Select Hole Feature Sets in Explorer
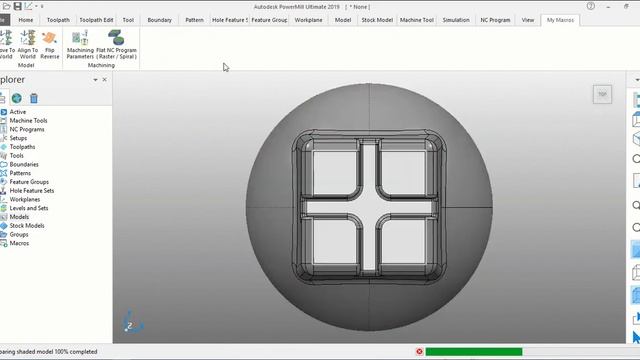The image size is (640, 360). [32, 191]
